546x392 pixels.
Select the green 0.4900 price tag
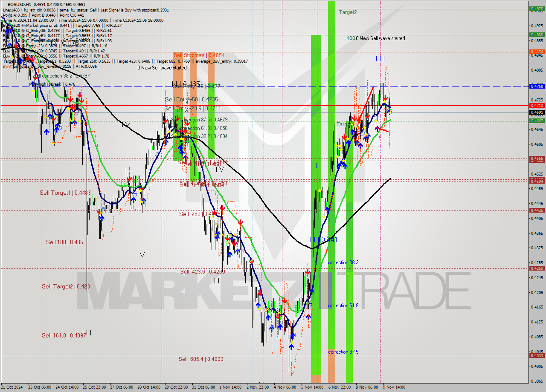pyautogui.click(x=536, y=35)
